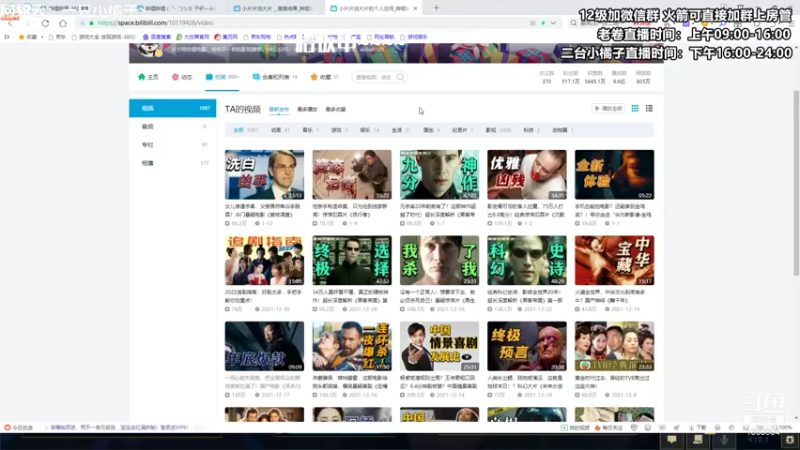Open the 大白菜官网 bookmark
800x450 pixels.
point(193,37)
